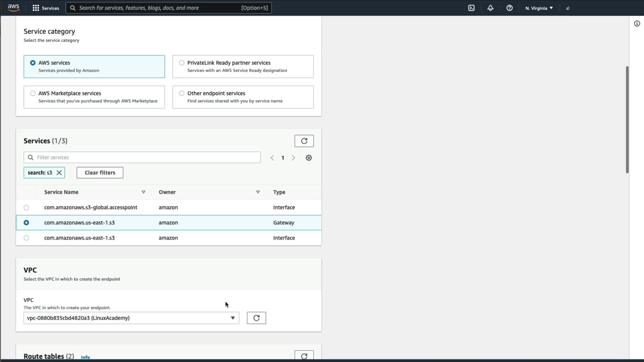Sort by Service Name column arrow
Image resolution: width=644 pixels, height=362 pixels.
[143, 192]
